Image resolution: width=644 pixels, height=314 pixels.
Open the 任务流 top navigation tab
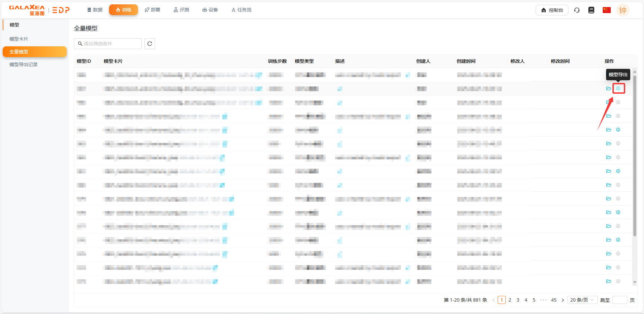[242, 10]
